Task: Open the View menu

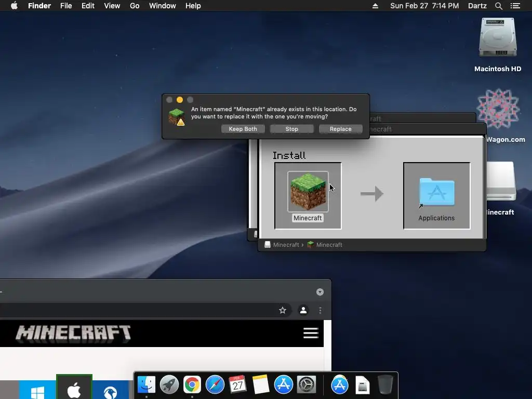Action: click(112, 6)
